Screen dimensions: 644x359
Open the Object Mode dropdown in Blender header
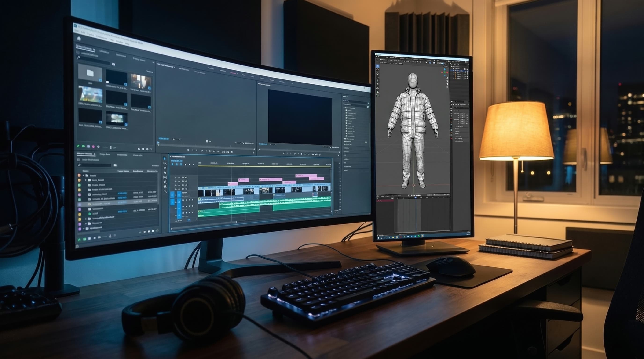click(x=384, y=60)
